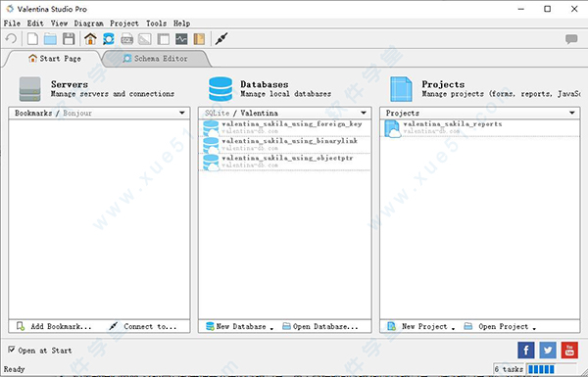588x377 pixels.
Task: Open the View menu
Action: [x=59, y=24]
